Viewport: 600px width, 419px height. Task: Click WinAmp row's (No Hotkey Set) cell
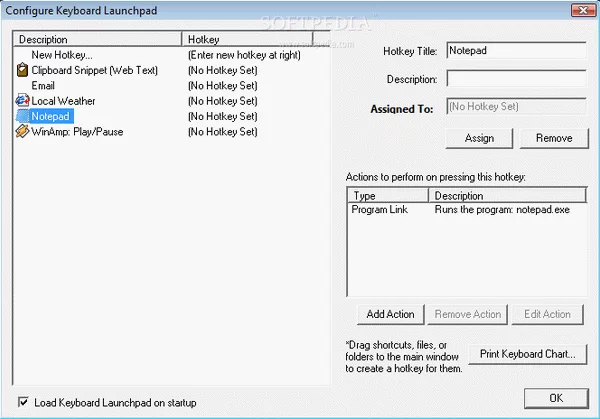[223, 132]
